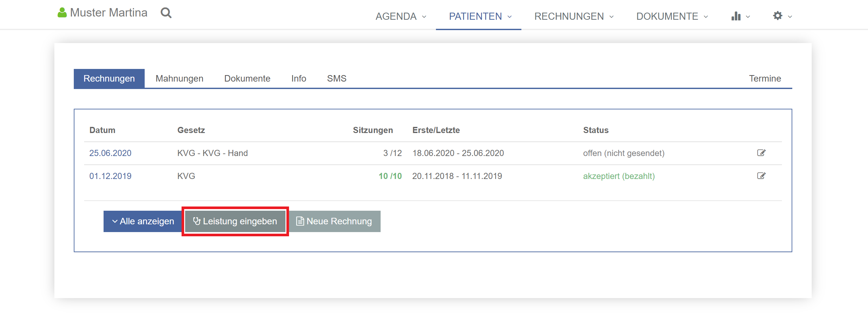Click 'akzeptiert (bezahlt)' status

coord(619,176)
